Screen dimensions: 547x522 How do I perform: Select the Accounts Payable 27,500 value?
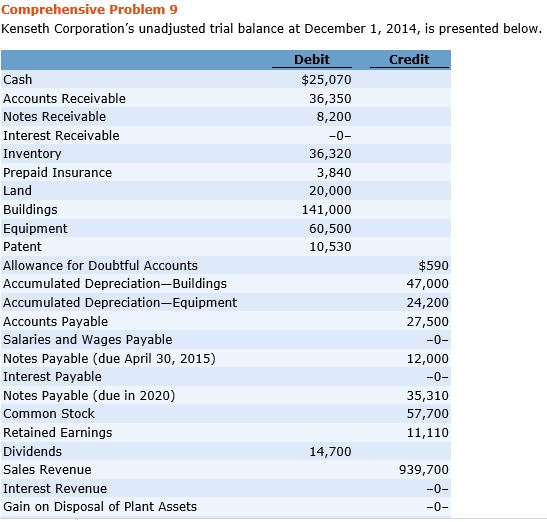pyautogui.click(x=427, y=321)
